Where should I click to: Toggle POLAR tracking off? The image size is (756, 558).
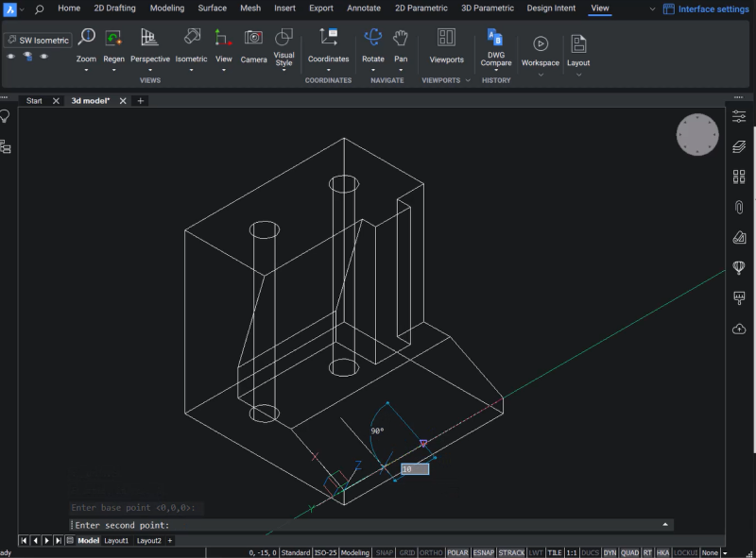458,552
